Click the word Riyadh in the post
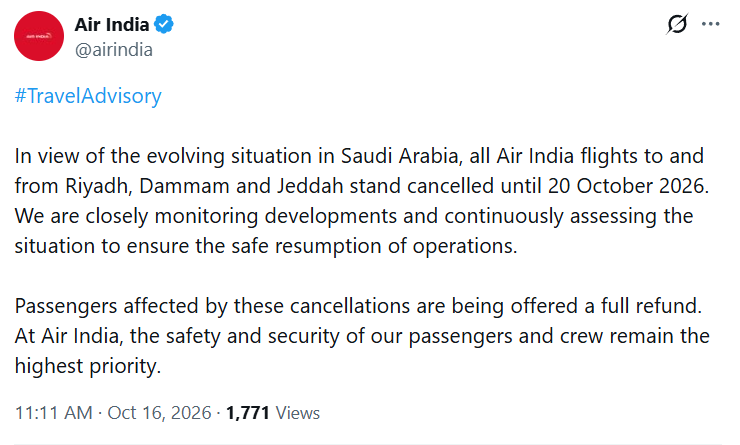 [97, 186]
